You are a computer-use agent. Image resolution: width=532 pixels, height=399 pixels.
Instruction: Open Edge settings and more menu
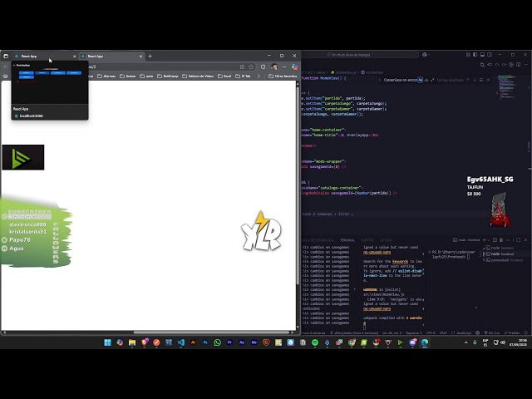[x=284, y=66]
